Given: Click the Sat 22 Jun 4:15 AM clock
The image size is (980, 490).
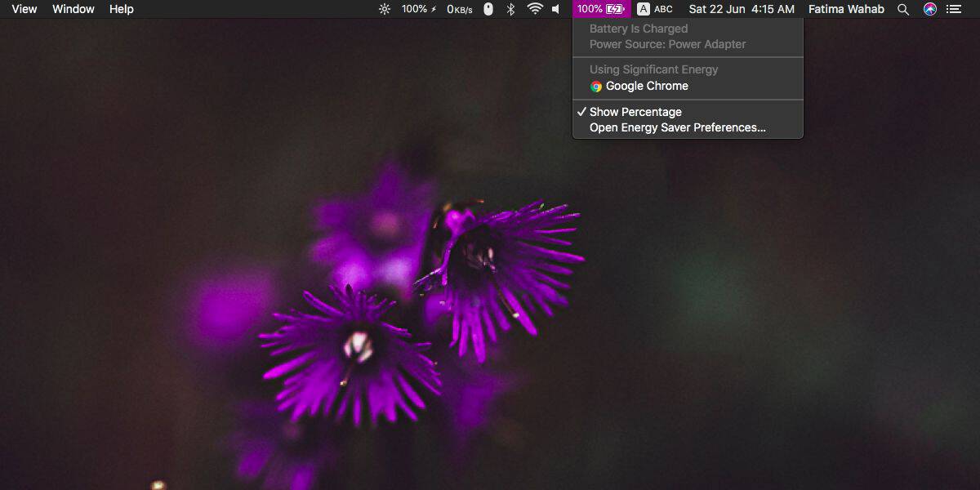Looking at the screenshot, I should click(x=742, y=9).
